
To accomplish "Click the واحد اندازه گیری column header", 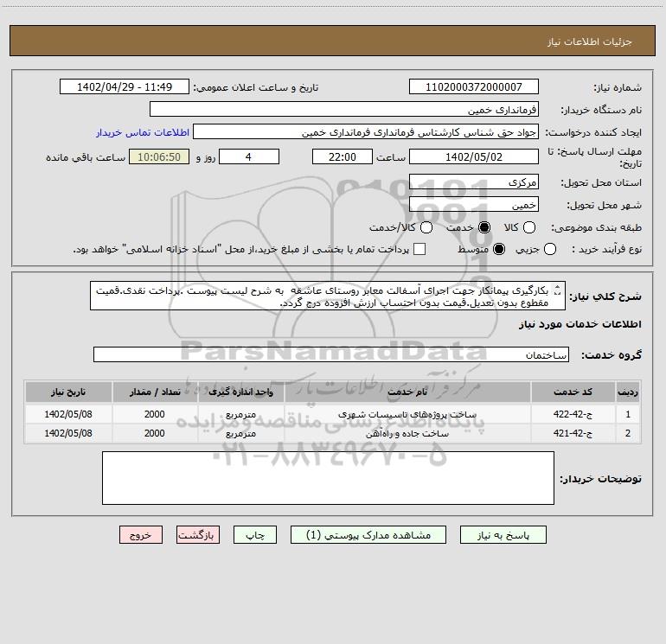I will [240, 392].
